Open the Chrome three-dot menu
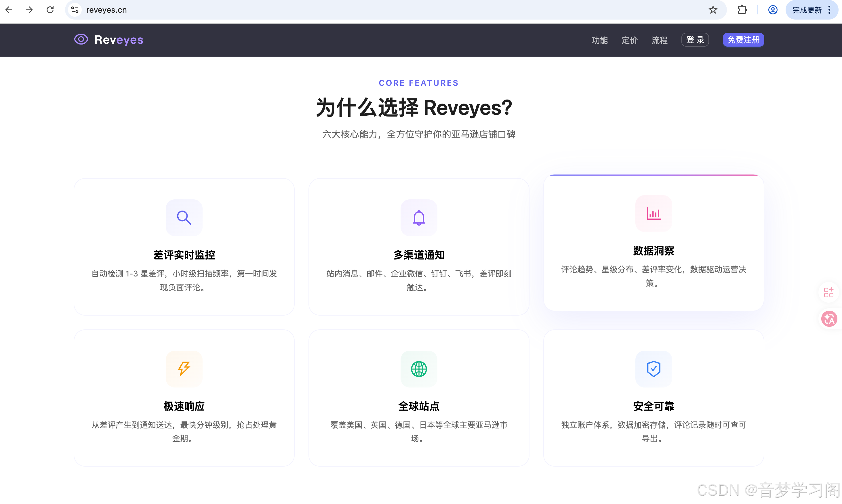Screen dimensions: 842x504 pos(829,10)
